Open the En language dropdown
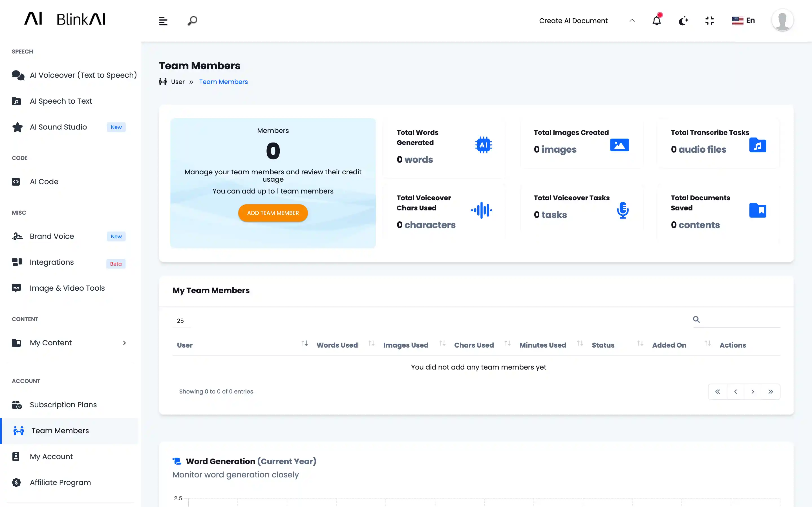Viewport: 812px width, 507px height. 743,21
